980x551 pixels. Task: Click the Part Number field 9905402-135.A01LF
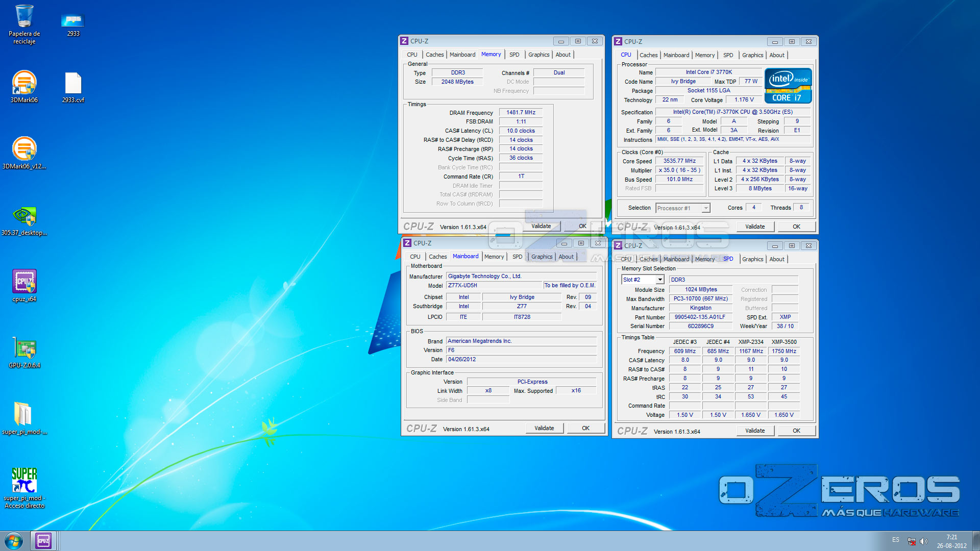click(x=700, y=317)
